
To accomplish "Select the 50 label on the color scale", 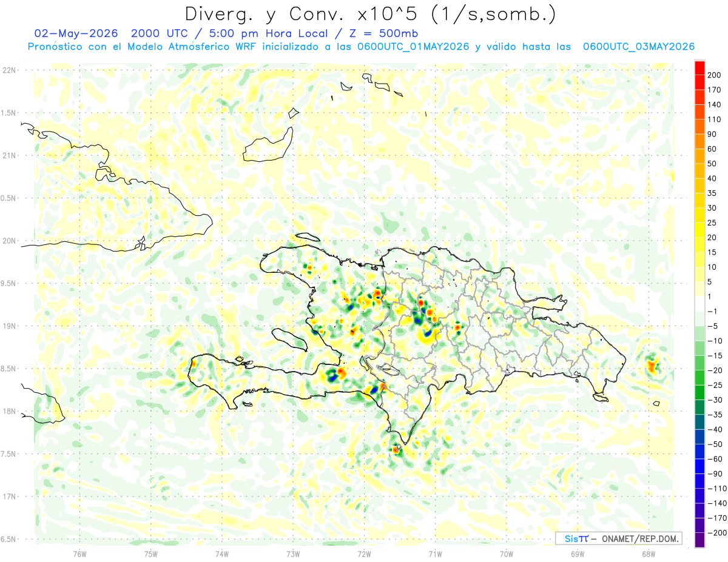I will 712,164.
